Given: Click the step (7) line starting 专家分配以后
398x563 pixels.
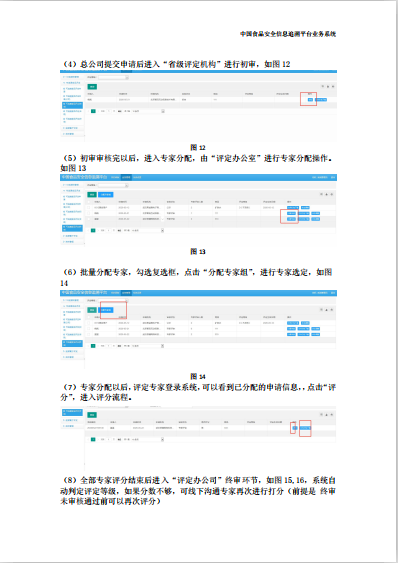Looking at the screenshot, I should [x=198, y=387].
